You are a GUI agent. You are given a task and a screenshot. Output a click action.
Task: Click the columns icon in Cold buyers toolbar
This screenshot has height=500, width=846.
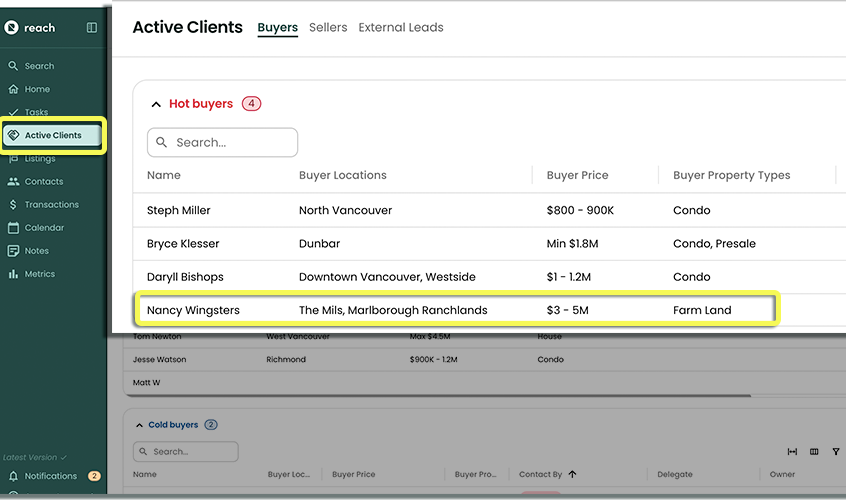[x=814, y=452]
